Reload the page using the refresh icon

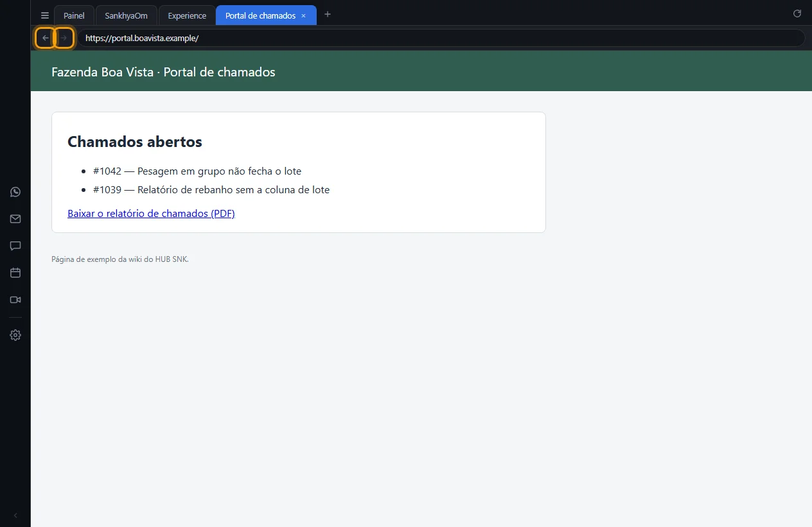[x=797, y=13]
